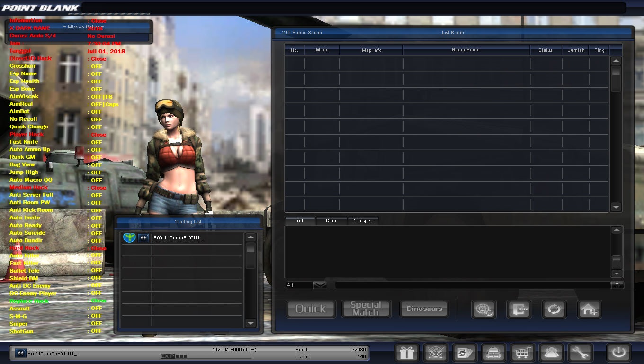Click the question mark help button by chat
This screenshot has height=364, width=644.
tap(617, 285)
